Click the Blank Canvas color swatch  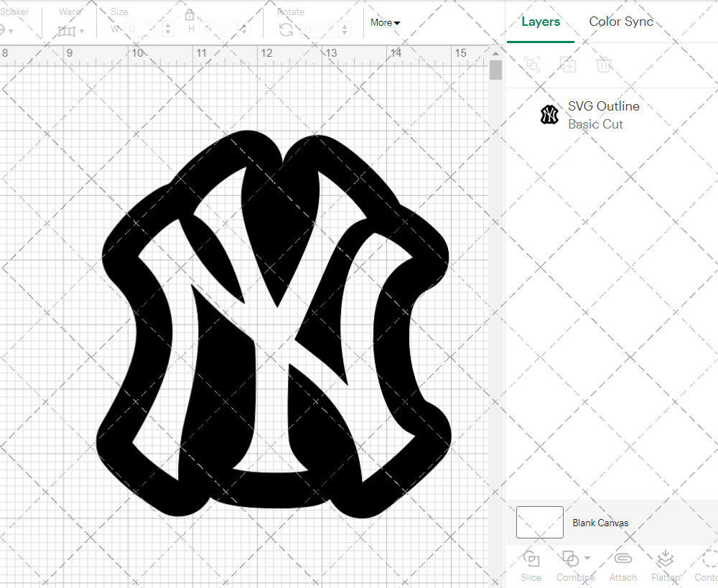540,522
